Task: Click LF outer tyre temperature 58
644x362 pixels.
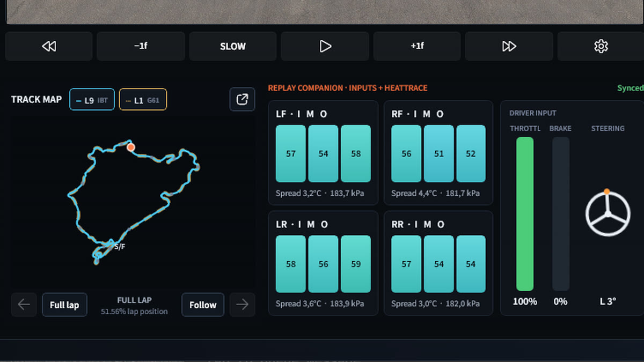Action: 356,154
